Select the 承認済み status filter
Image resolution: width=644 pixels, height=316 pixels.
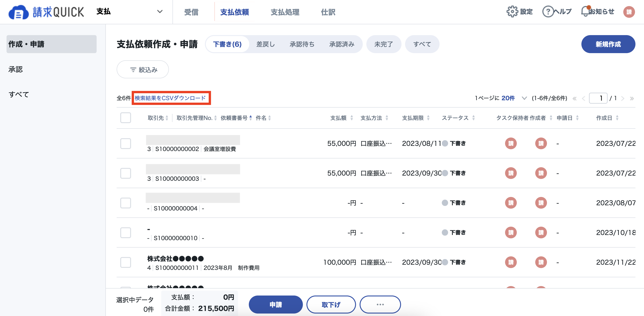coord(342,44)
